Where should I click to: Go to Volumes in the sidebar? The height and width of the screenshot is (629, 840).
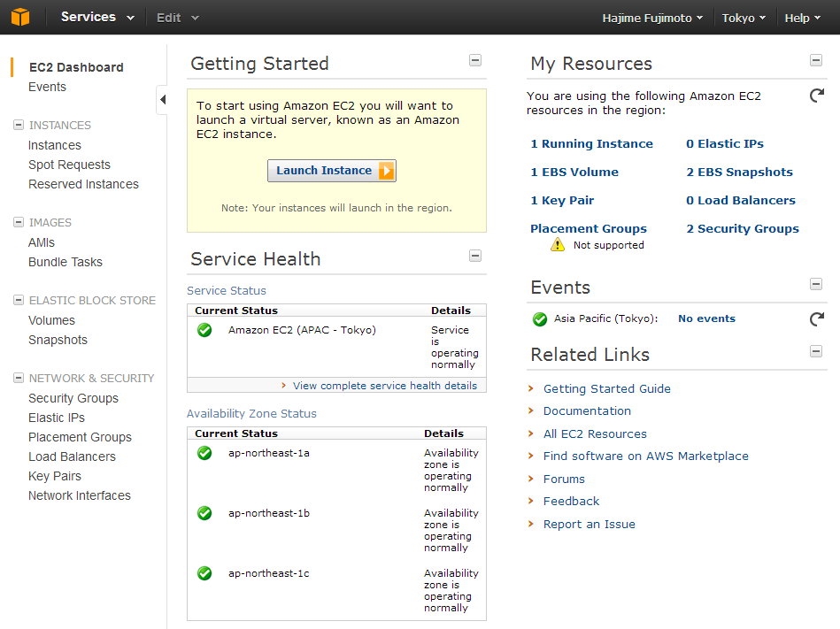click(x=51, y=320)
